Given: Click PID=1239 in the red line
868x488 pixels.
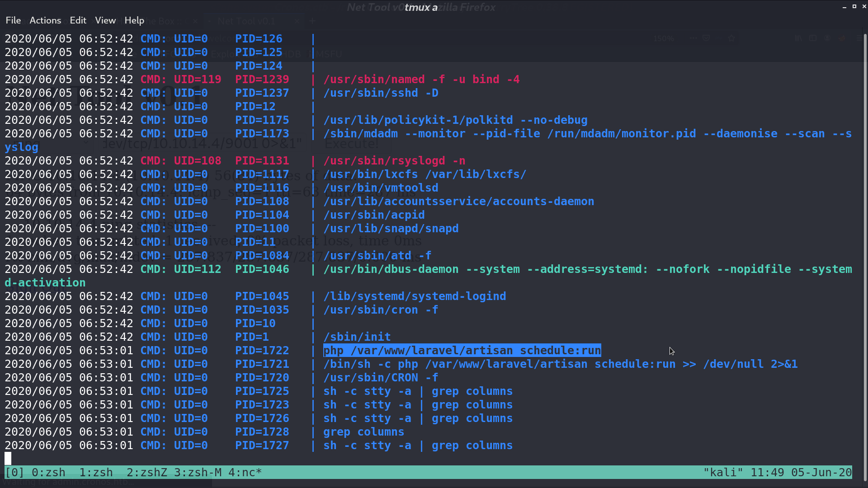Looking at the screenshot, I should point(262,80).
